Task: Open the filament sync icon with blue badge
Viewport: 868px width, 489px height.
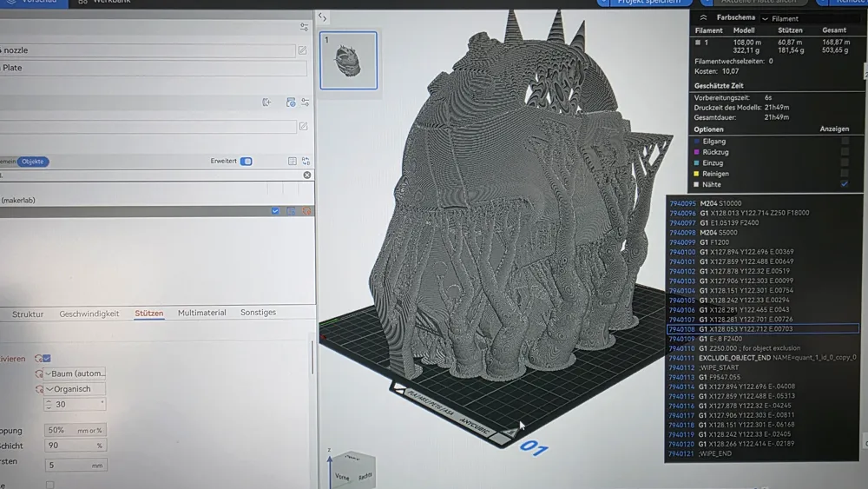Action: [291, 102]
